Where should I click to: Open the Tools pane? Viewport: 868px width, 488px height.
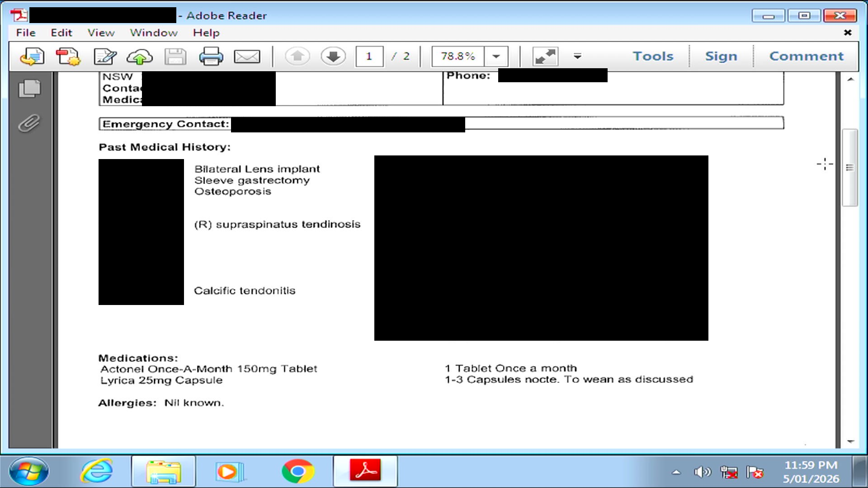click(x=653, y=56)
